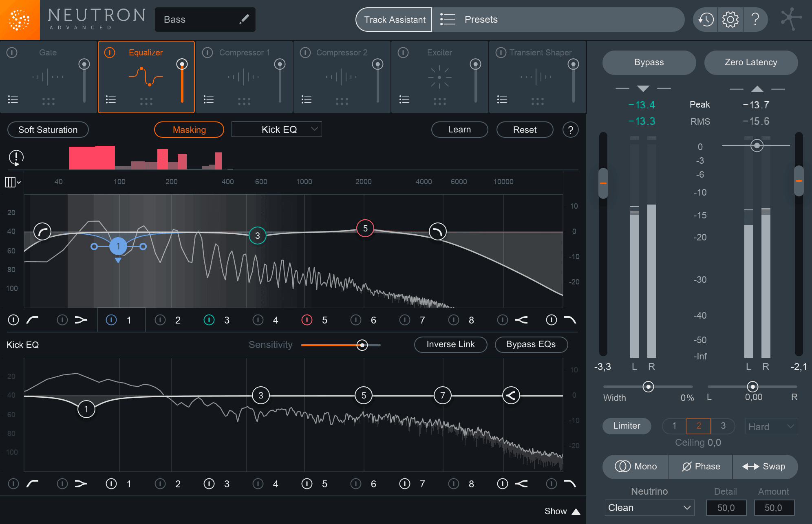Image resolution: width=812 pixels, height=524 pixels.
Task: Reset the equalizer with Reset button
Action: click(x=525, y=130)
